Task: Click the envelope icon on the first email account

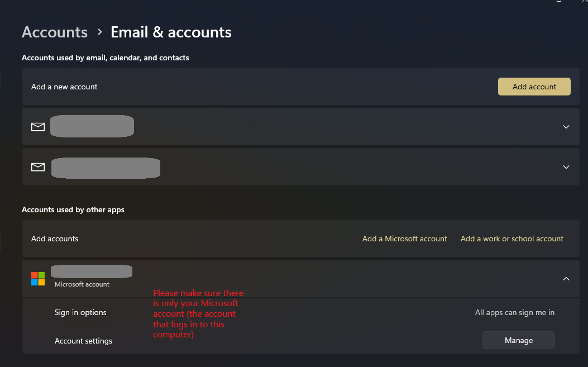Action: pyautogui.click(x=37, y=126)
